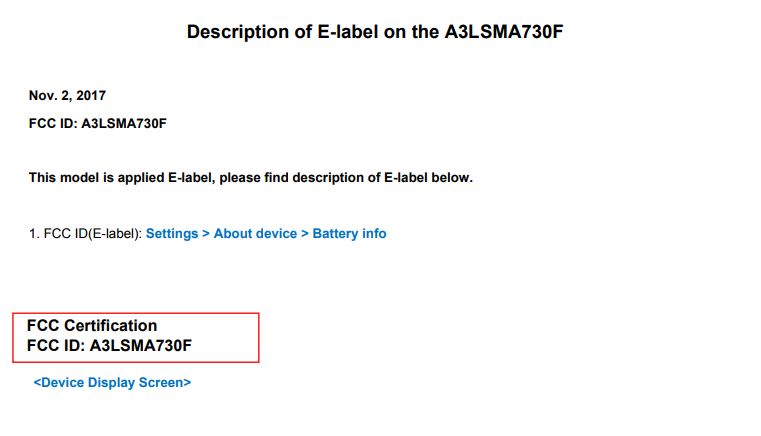Click the "FCC ID: A3LSMA730F" line below the date
The width and height of the screenshot is (761, 436).
(97, 124)
